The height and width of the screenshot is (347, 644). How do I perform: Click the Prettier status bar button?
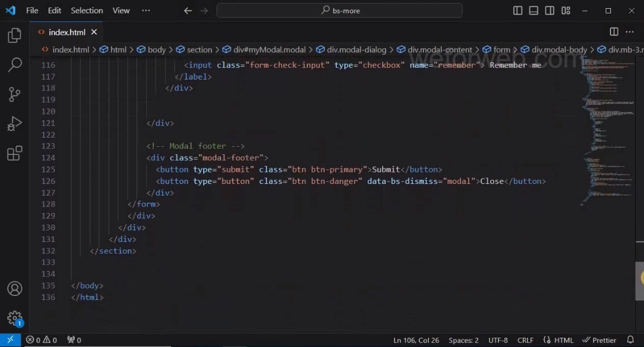[x=600, y=340]
